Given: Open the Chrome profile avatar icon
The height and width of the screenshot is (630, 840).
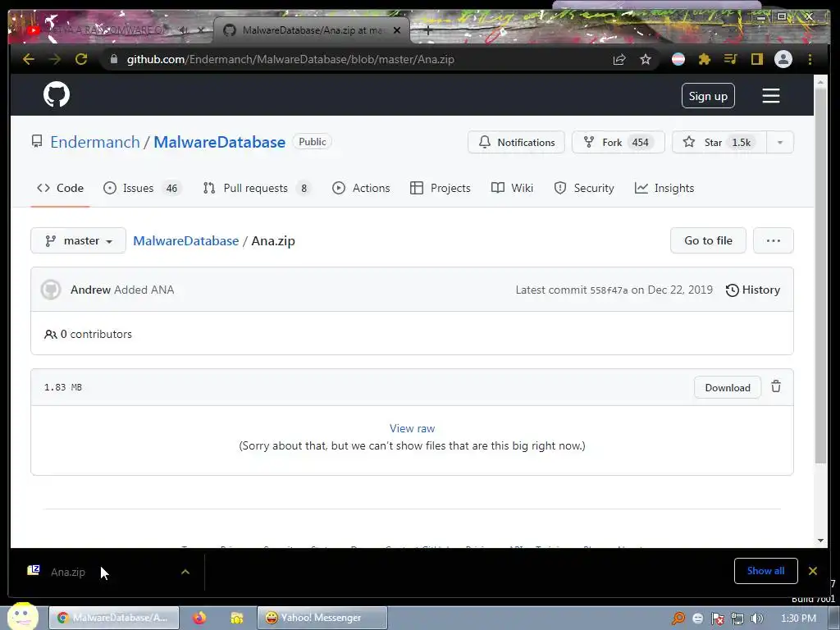Looking at the screenshot, I should tap(783, 59).
